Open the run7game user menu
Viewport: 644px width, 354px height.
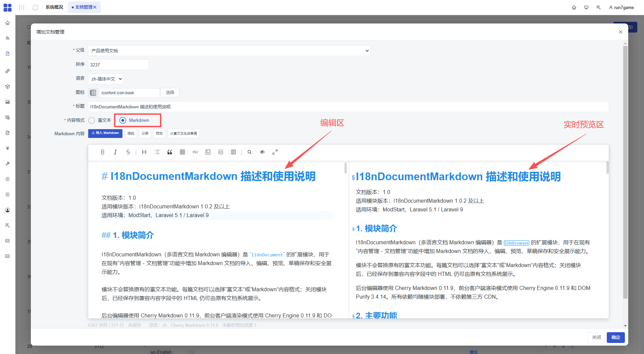pyautogui.click(x=622, y=7)
